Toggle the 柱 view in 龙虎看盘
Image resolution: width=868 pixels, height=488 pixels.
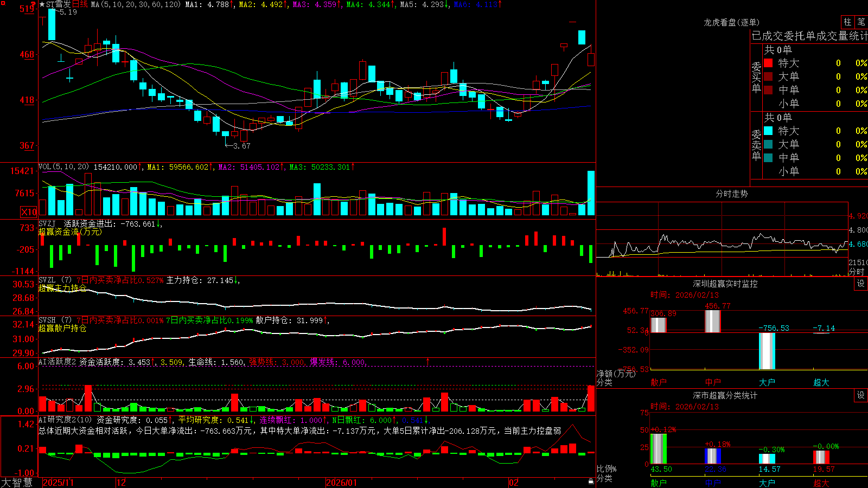847,22
